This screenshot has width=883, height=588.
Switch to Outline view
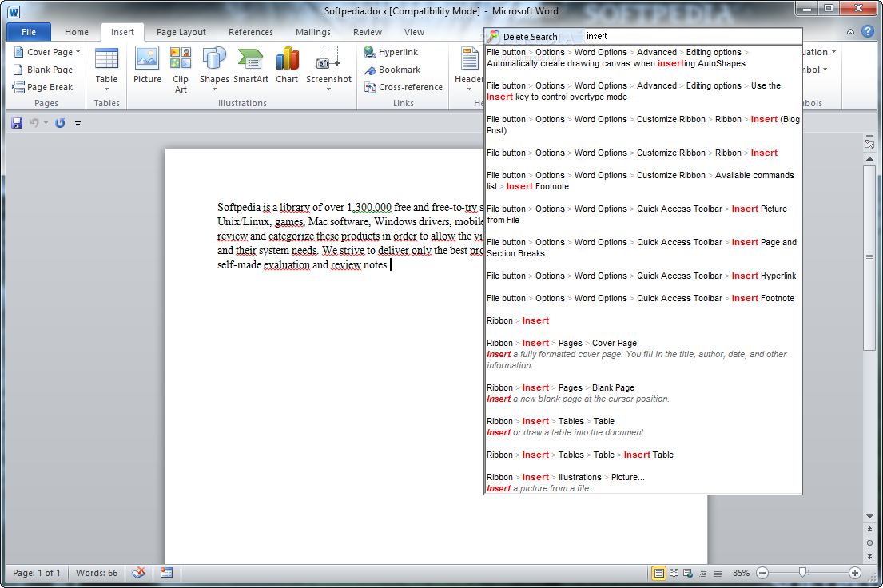pyautogui.click(x=702, y=573)
